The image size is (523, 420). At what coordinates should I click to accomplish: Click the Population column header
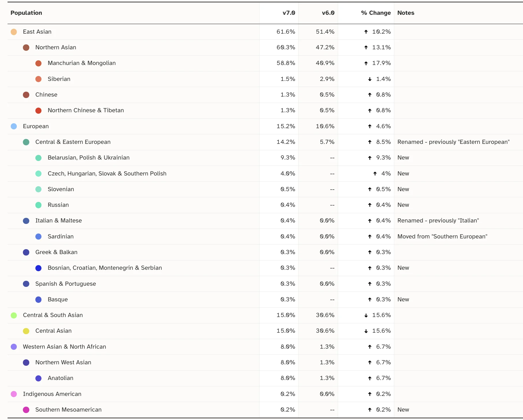point(26,13)
